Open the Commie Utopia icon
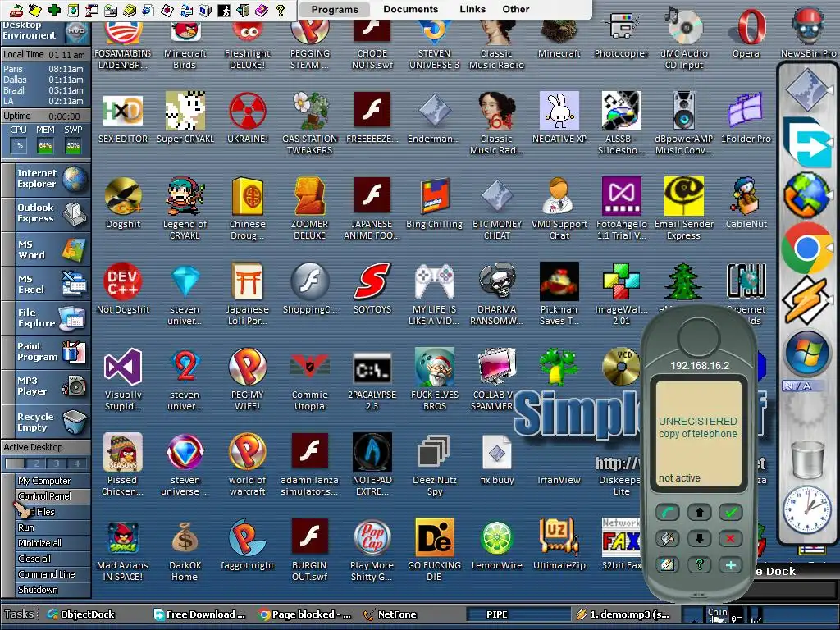 [309, 367]
